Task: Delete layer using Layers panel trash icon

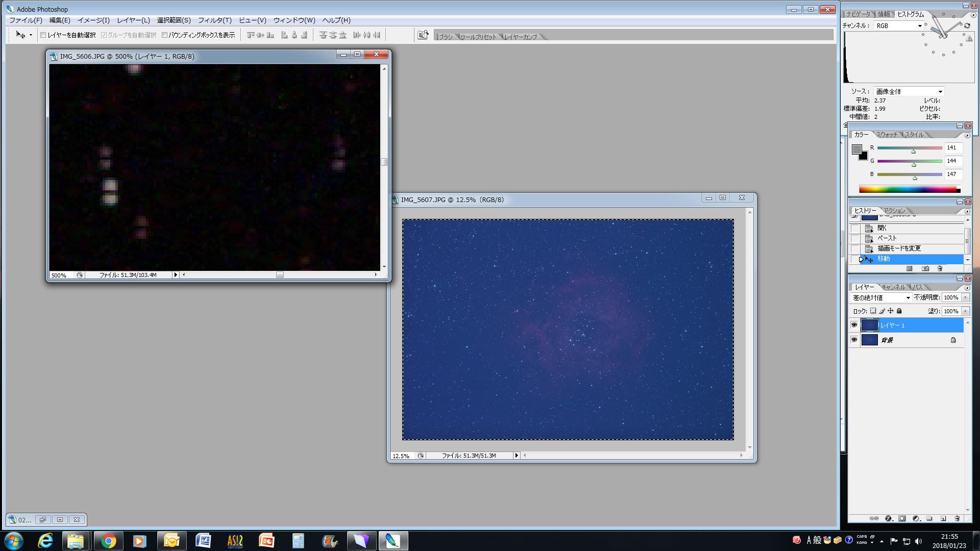Action: [957, 518]
